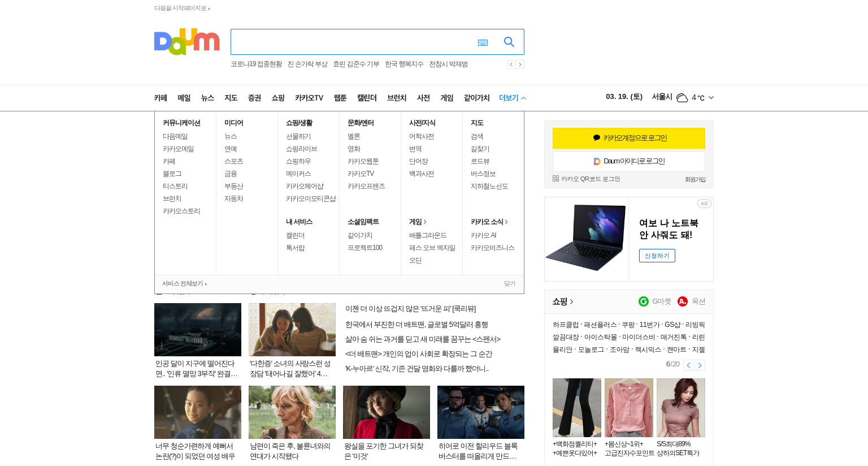868x466 pixels.
Task: Open headline 'K-누아르' 신작 article
Action: pyautogui.click(x=417, y=369)
